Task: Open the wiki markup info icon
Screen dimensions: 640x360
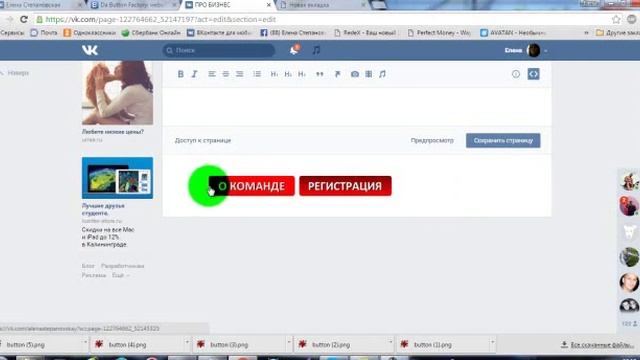Action: [x=516, y=74]
